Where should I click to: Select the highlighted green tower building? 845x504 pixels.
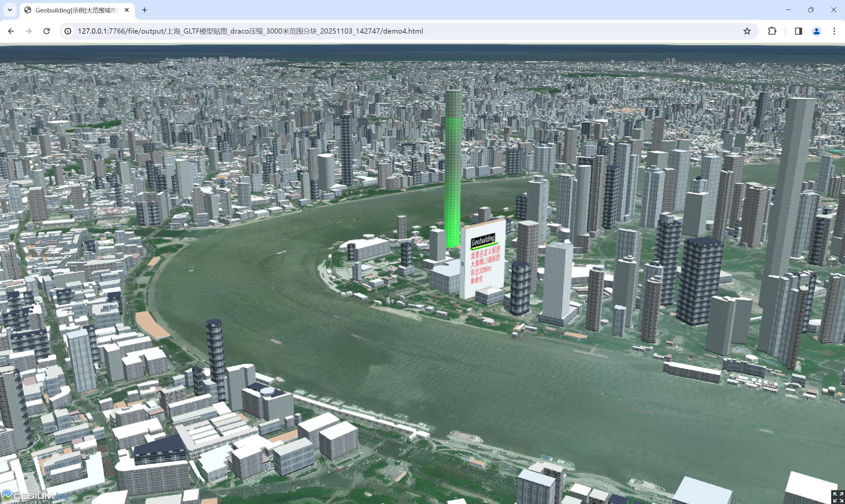(x=453, y=170)
